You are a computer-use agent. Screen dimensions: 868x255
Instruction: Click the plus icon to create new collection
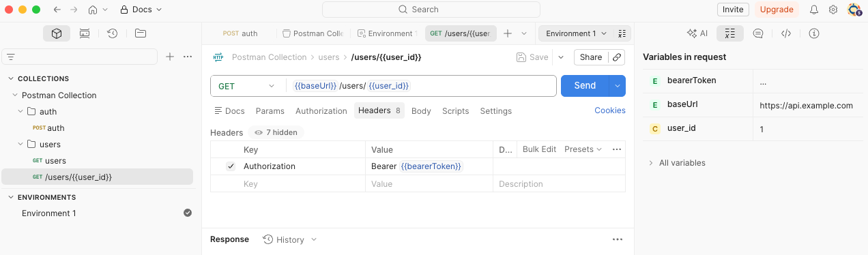170,57
